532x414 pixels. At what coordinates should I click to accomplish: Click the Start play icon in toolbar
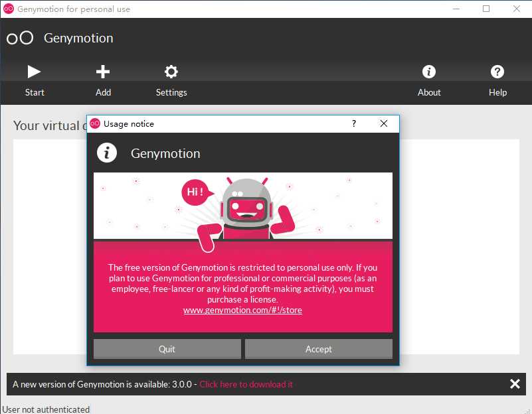[x=34, y=72]
